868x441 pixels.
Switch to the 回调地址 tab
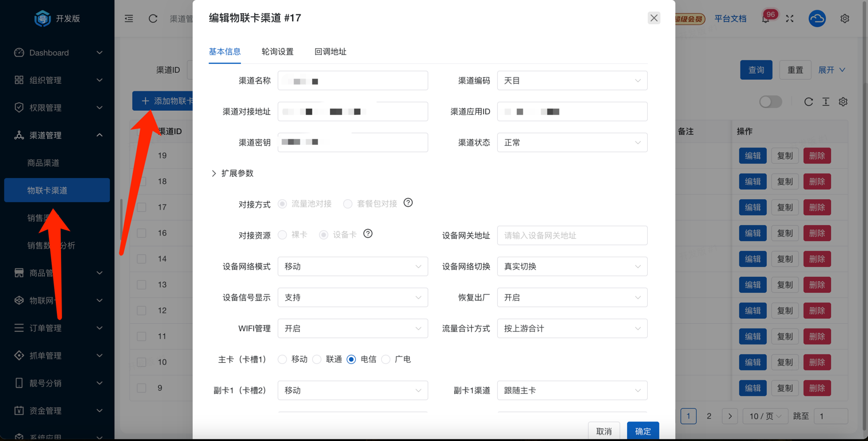coord(331,52)
